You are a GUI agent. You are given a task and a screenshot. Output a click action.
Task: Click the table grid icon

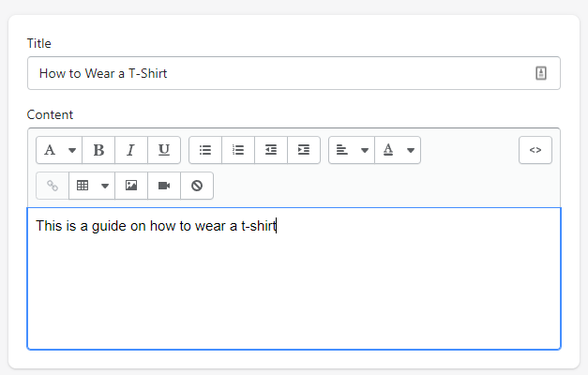click(x=83, y=186)
